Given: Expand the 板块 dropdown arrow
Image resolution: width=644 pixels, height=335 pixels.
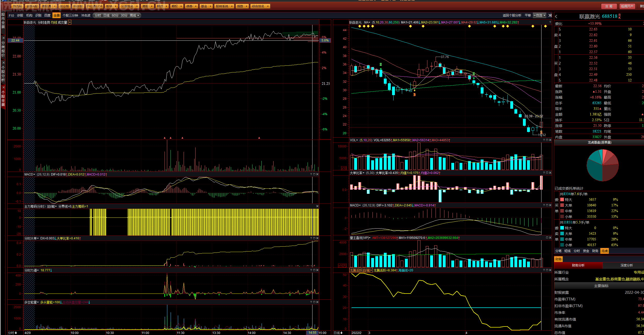Looking at the screenshot, I should point(116,6).
